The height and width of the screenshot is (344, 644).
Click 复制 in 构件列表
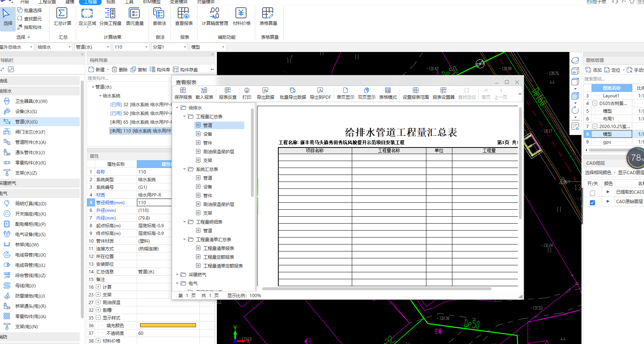(x=139, y=70)
